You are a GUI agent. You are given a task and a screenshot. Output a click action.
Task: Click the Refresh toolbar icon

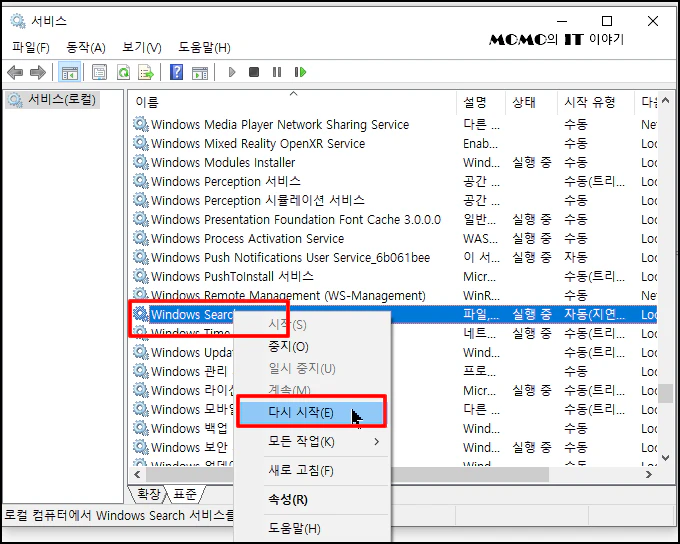[x=124, y=72]
